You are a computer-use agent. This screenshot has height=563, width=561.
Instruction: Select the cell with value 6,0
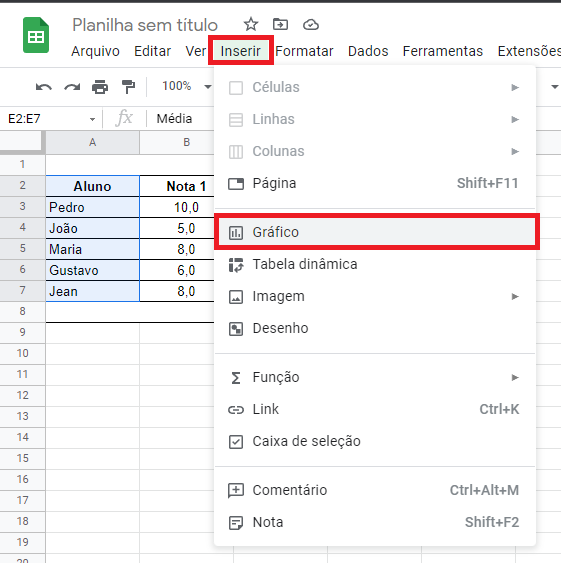pyautogui.click(x=177, y=270)
